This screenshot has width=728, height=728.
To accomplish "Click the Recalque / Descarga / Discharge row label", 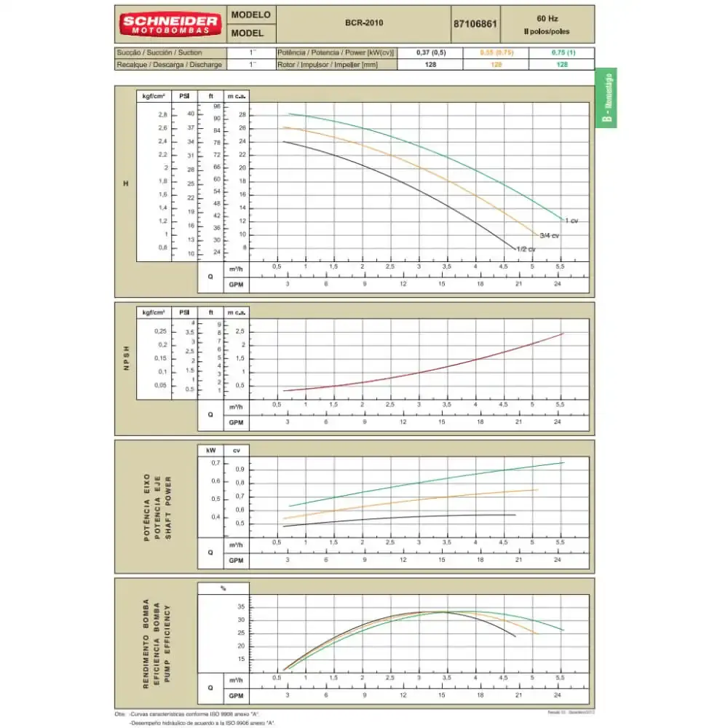I will click(x=169, y=65).
